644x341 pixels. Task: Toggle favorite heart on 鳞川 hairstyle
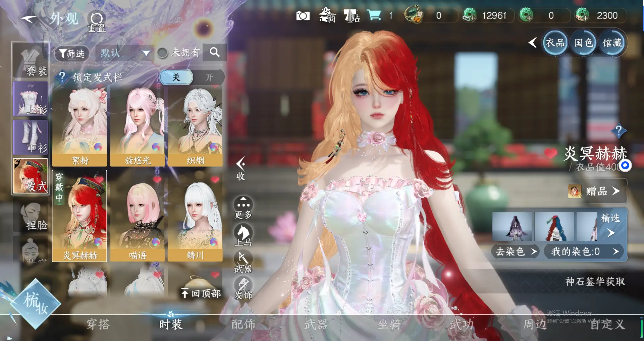215,179
